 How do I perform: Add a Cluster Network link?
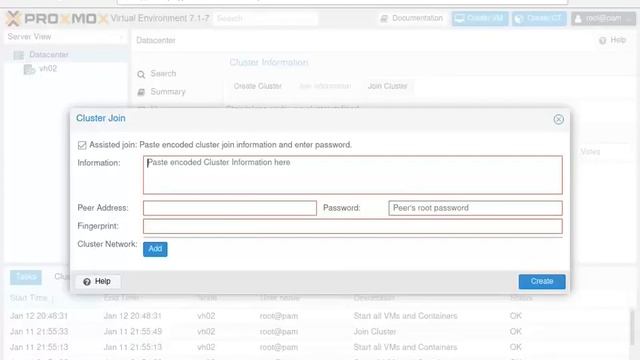pos(155,249)
